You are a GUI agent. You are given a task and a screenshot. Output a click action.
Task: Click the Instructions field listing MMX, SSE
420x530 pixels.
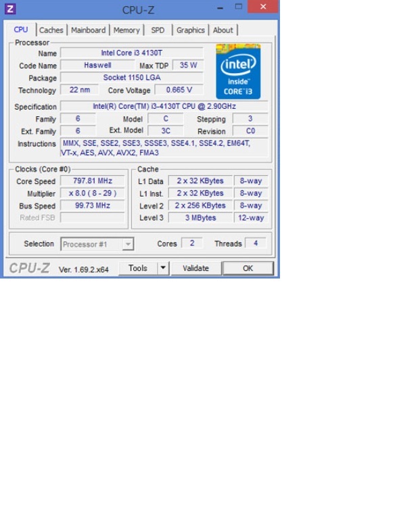point(164,147)
